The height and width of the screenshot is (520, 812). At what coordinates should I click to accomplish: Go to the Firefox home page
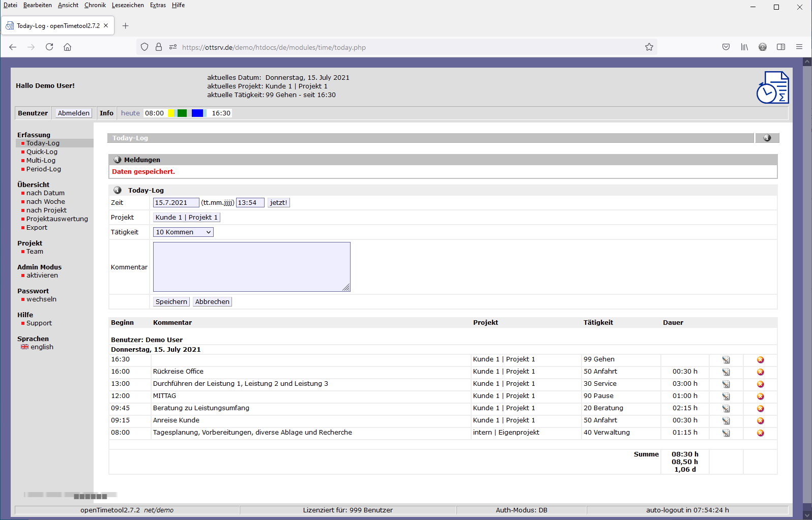(67, 47)
